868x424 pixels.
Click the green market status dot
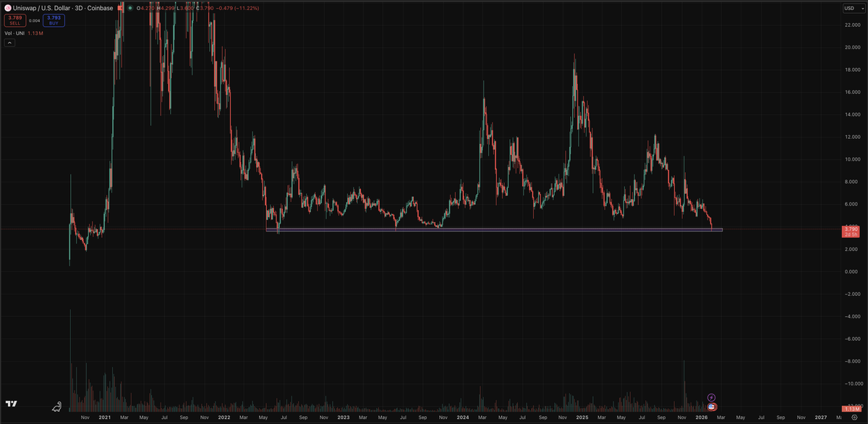(x=129, y=8)
